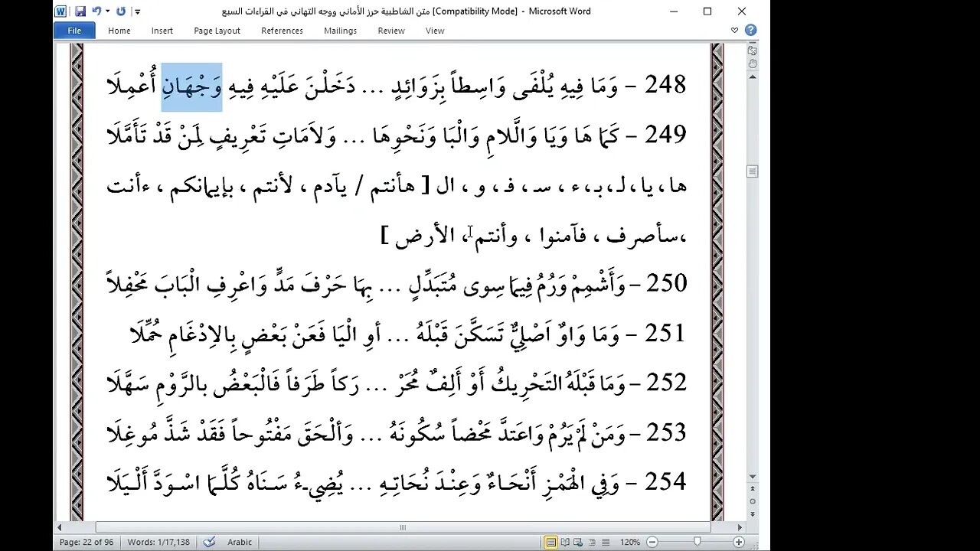Switch to Web Layout view
The height and width of the screenshot is (551, 980).
click(x=577, y=542)
